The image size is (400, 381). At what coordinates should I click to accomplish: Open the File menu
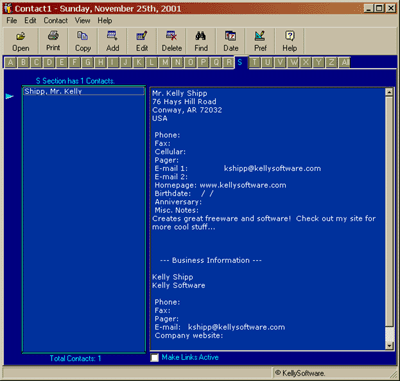[11, 20]
